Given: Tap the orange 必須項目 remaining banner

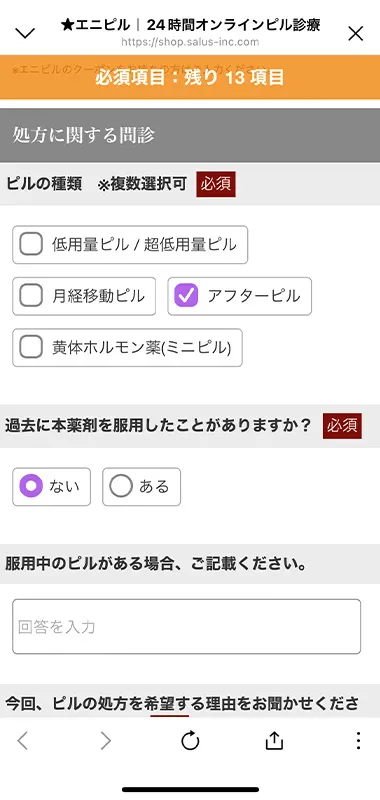Looking at the screenshot, I should [190, 77].
